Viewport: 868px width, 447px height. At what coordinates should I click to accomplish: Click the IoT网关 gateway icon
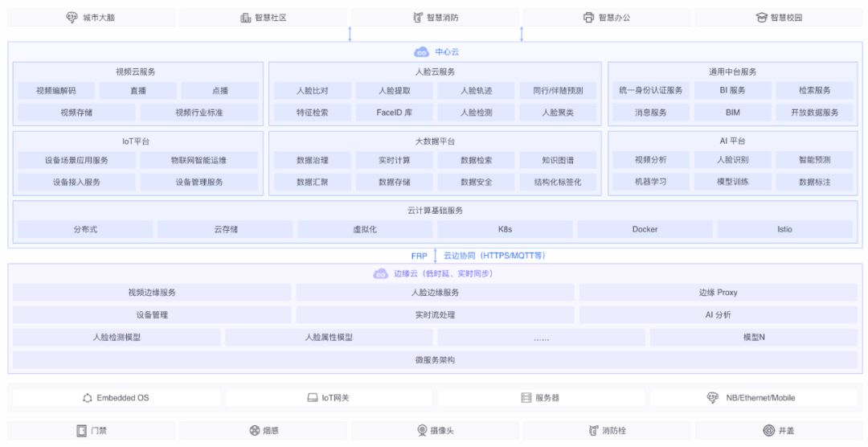[313, 398]
